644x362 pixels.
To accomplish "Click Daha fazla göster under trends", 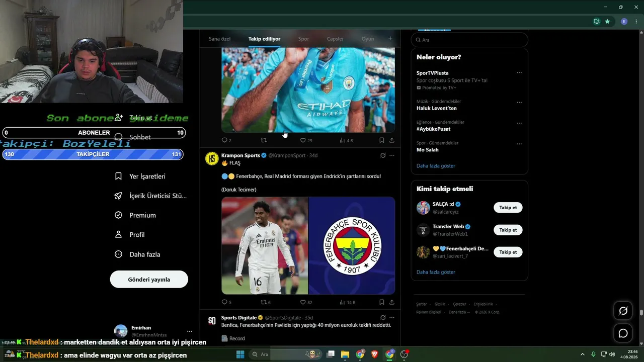I will 436,166.
